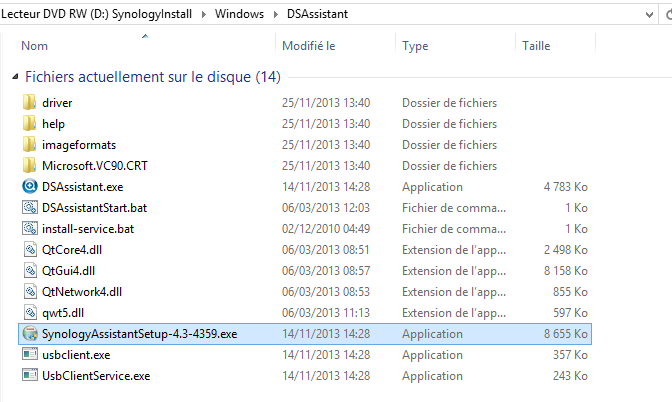This screenshot has height=402, width=672.
Task: Select the file name install-service.bat
Action: [x=88, y=229]
